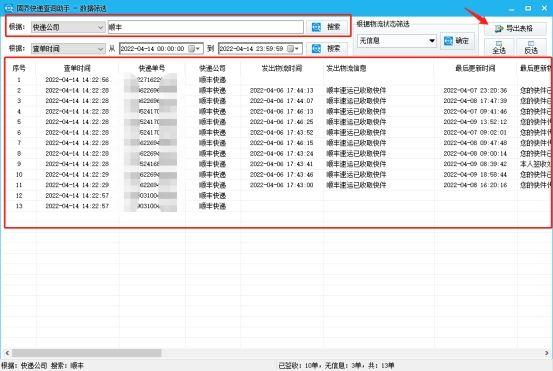This screenshot has width=553, height=371.
Task: Click the 全选 select all button
Action: 499,47
